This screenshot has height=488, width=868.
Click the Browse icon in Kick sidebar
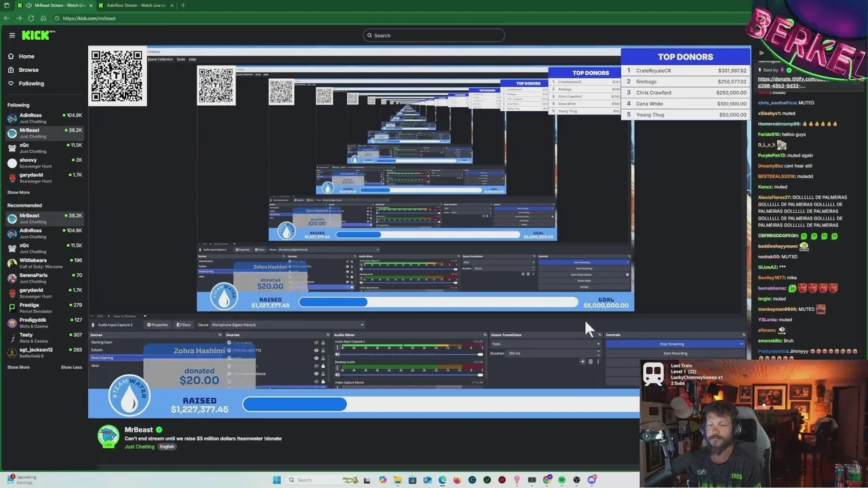11,70
